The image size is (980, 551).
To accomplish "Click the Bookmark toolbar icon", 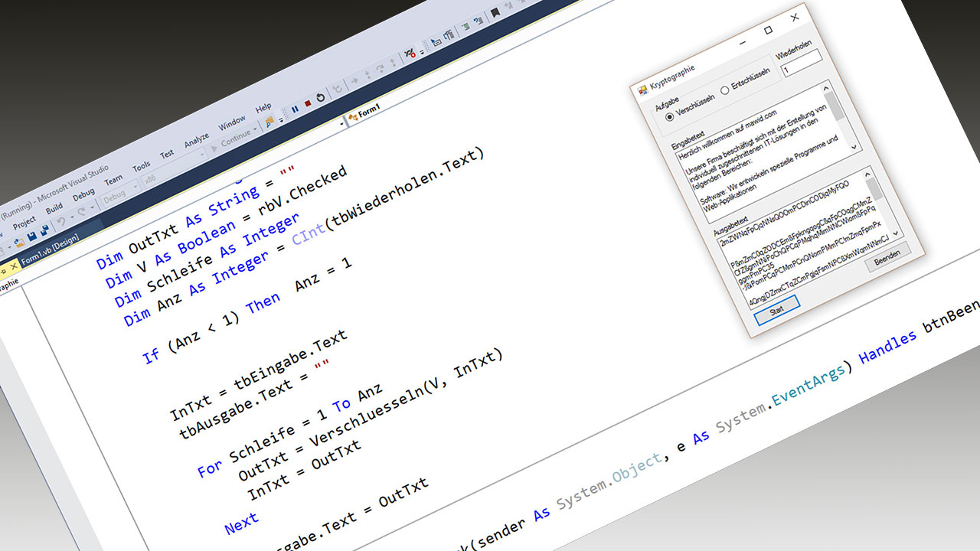I will pos(495,13).
